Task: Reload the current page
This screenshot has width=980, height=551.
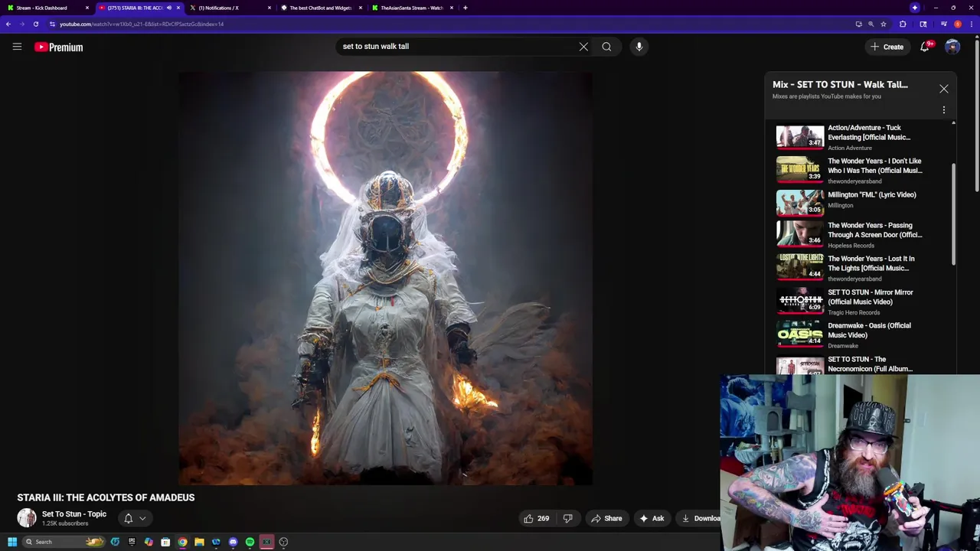Action: pos(35,24)
